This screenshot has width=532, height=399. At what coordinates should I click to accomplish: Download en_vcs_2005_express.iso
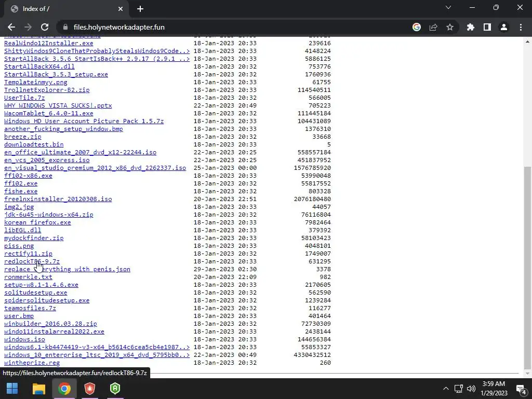click(x=47, y=160)
